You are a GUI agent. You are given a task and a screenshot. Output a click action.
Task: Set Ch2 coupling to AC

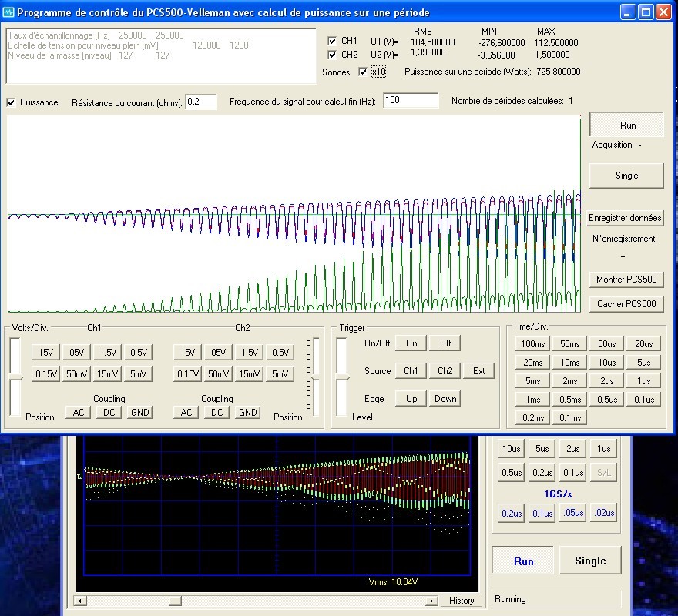[186, 413]
